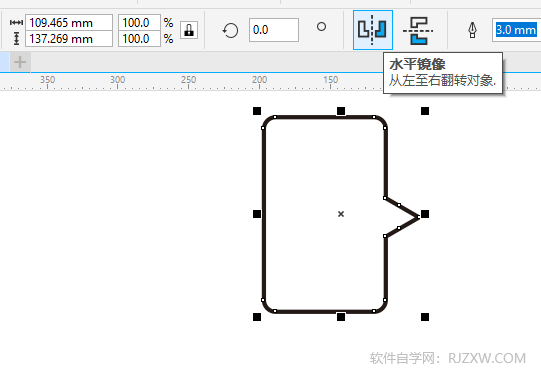Click the outline pen icon
The width and height of the screenshot is (541, 378).
pos(472,30)
